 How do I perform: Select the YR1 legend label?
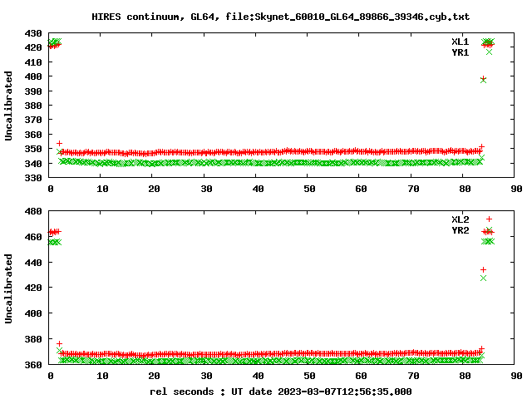pyautogui.click(x=460, y=52)
